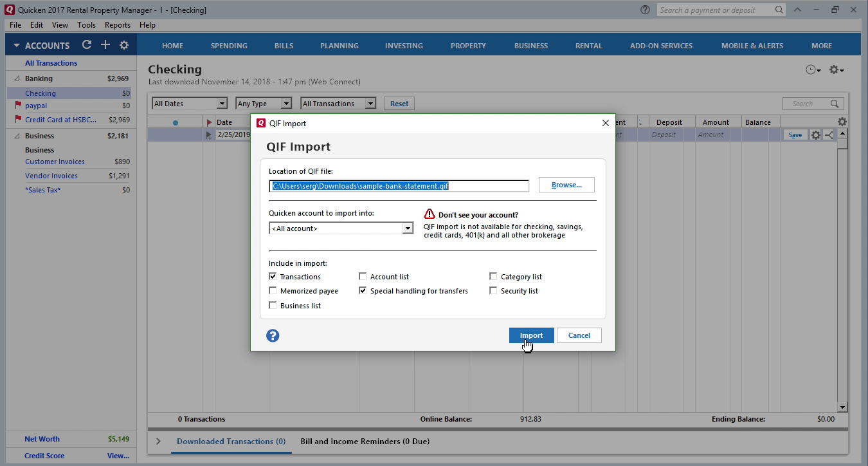Open the File menu
The height and width of the screenshot is (466, 868).
tap(15, 25)
